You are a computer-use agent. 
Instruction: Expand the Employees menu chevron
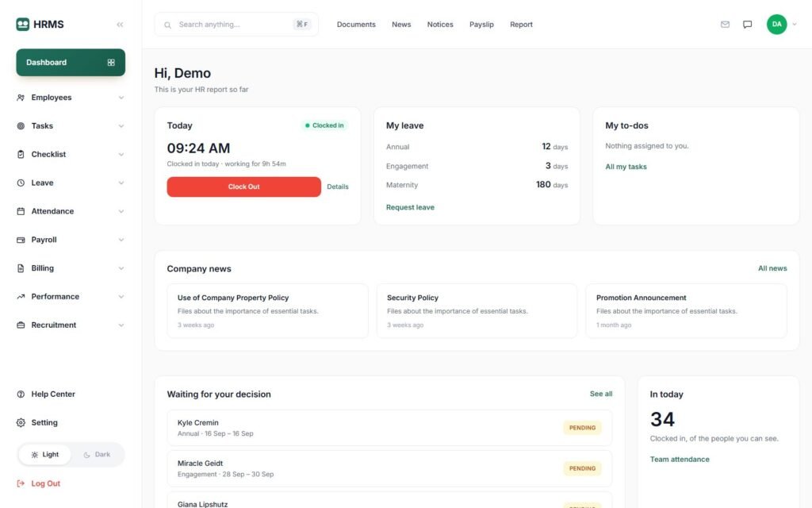click(121, 98)
